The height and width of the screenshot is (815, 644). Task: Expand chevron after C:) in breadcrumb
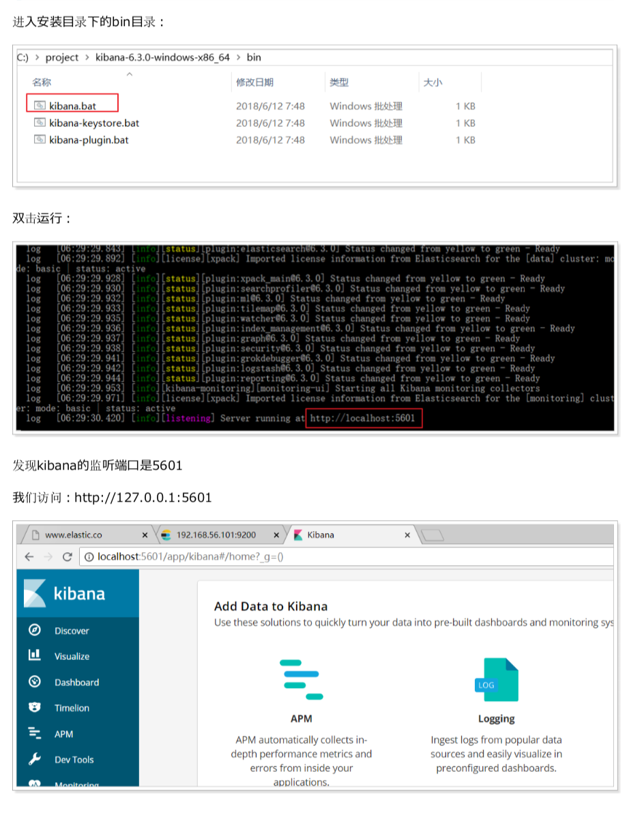[x=37, y=57]
